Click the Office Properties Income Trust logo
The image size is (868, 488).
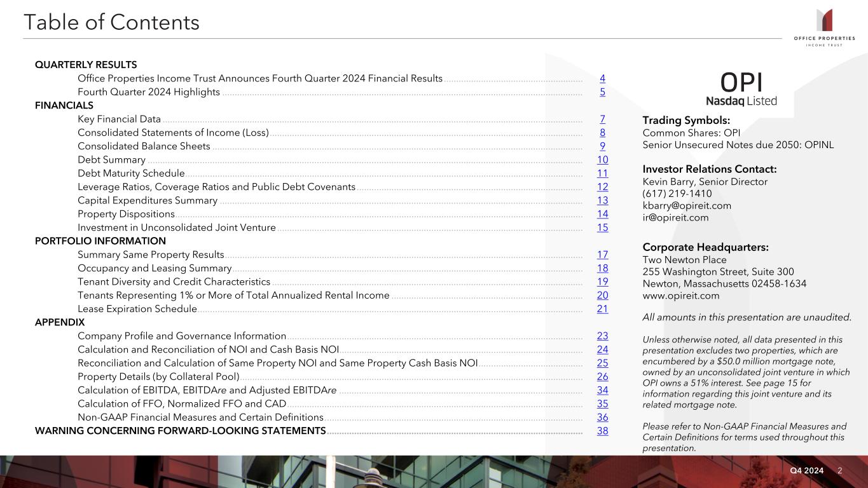pos(823,27)
